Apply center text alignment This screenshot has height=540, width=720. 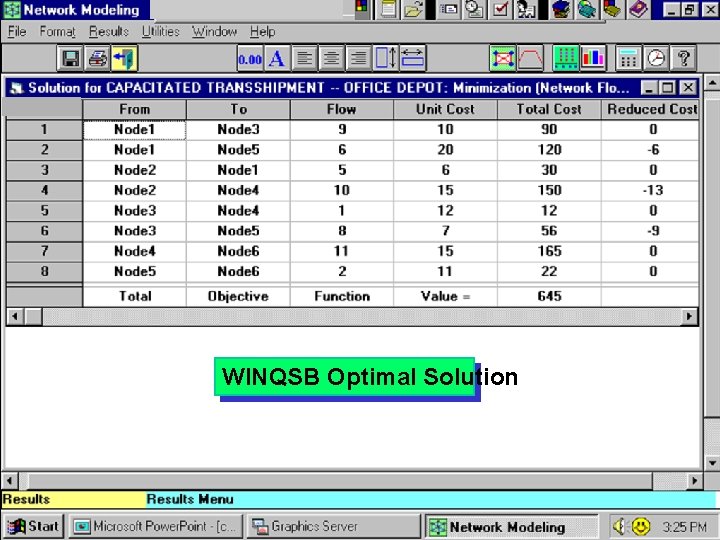pos(331,58)
